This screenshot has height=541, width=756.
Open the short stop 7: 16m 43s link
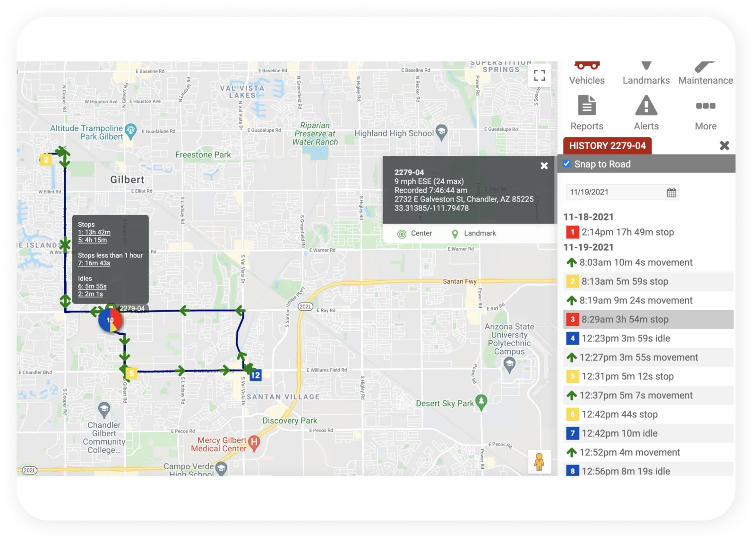94,263
